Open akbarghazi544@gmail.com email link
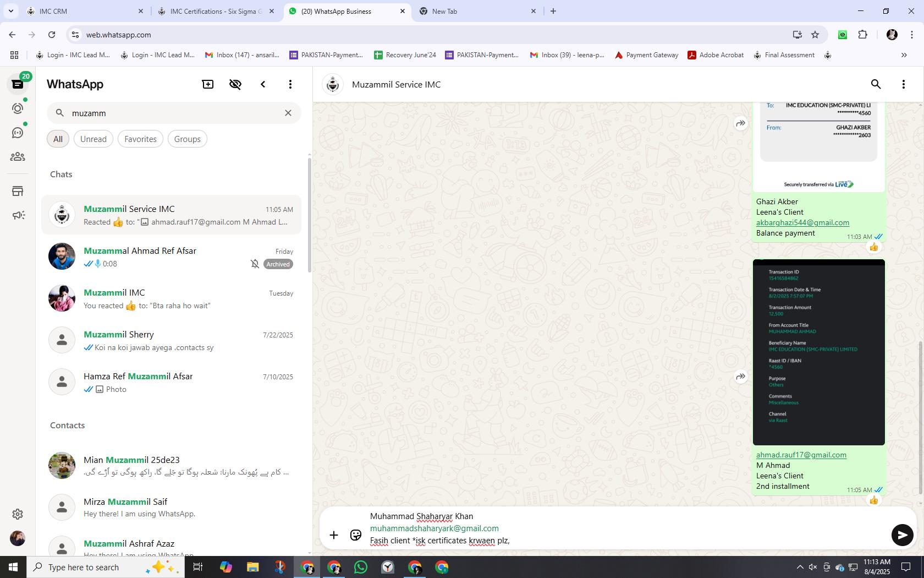Image resolution: width=924 pixels, height=578 pixels. tap(802, 222)
